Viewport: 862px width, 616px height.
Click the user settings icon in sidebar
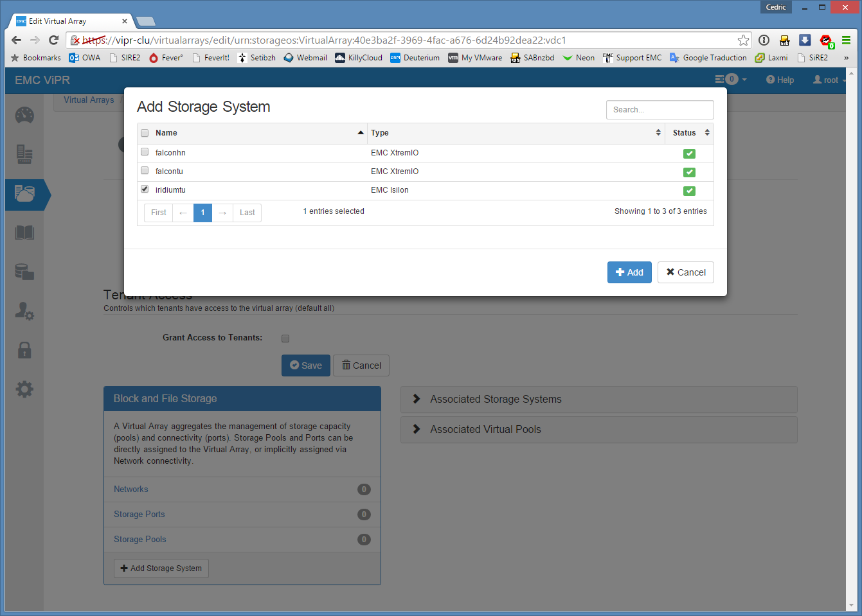click(x=24, y=311)
